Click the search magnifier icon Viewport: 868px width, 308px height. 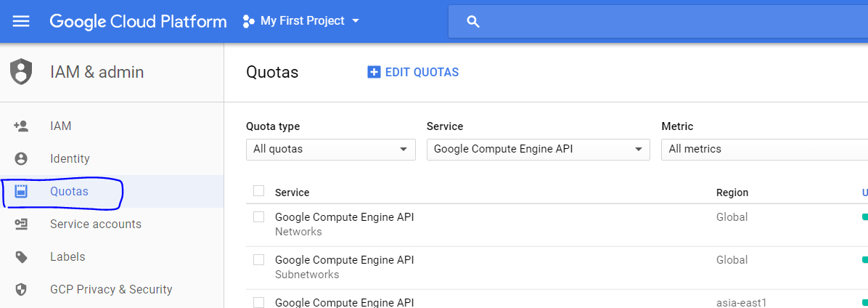(x=473, y=22)
